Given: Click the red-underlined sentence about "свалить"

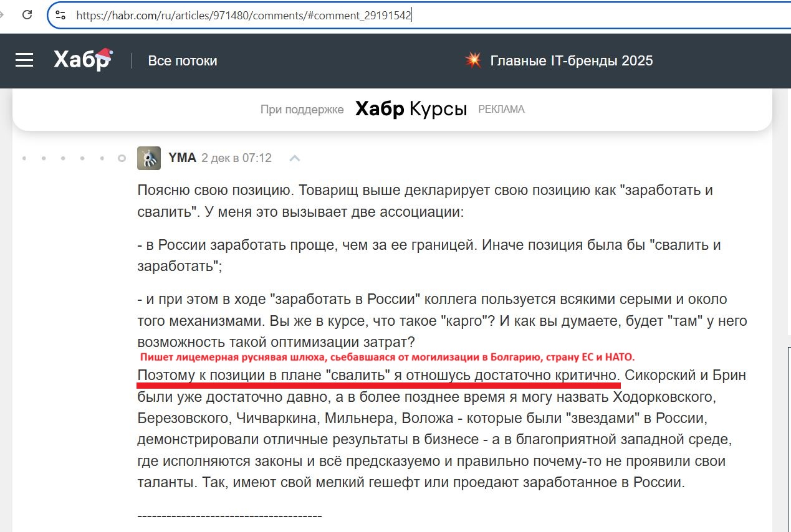Looking at the screenshot, I should coord(374,374).
